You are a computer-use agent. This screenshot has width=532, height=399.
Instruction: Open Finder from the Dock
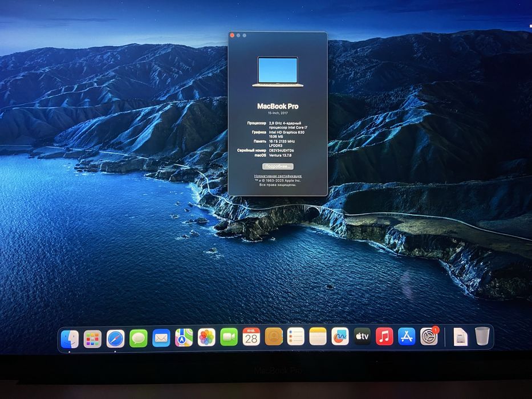click(x=70, y=339)
